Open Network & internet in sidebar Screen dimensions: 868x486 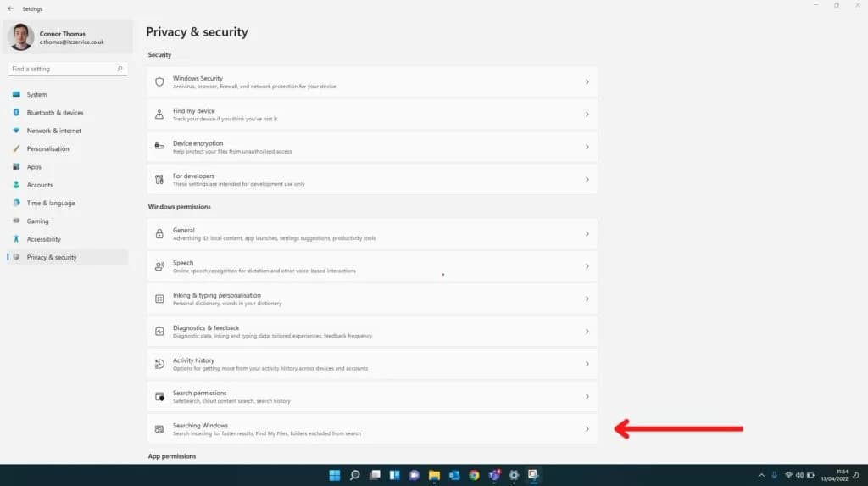tap(68, 131)
